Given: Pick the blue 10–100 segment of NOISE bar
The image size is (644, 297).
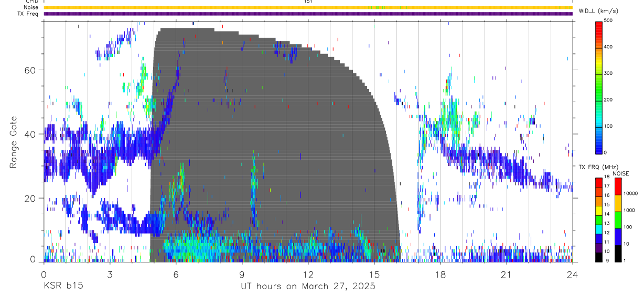Looking at the screenshot, I should coord(618,236).
